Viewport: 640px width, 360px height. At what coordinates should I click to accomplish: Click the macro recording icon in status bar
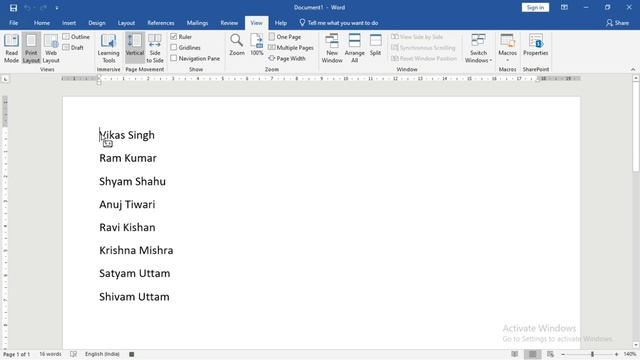tap(131, 354)
